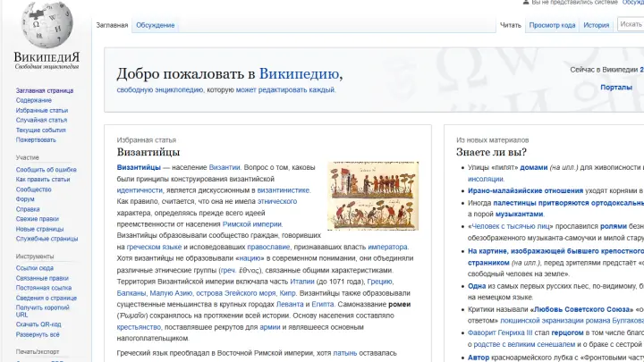Open the Справка sidebar link

[x=28, y=209]
